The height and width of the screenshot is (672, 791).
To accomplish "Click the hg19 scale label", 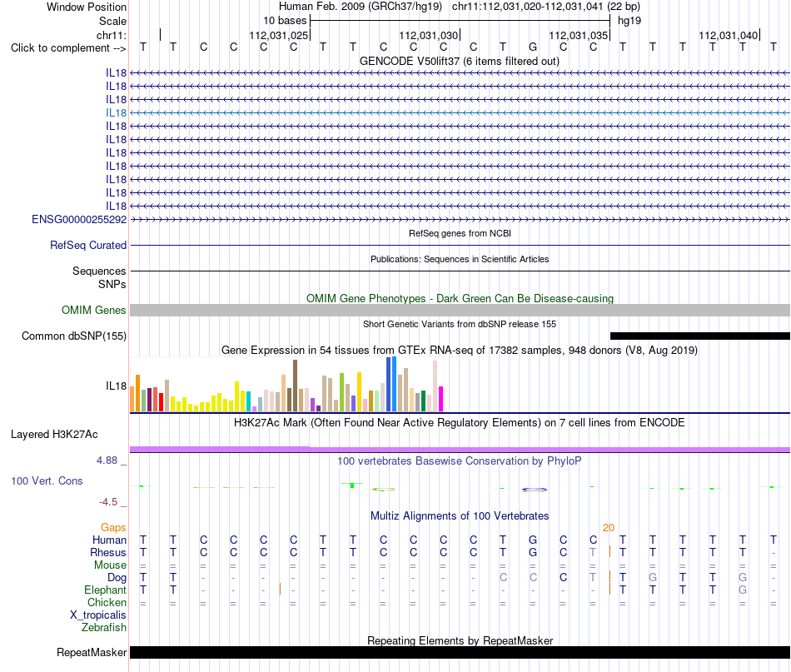I will [x=629, y=21].
